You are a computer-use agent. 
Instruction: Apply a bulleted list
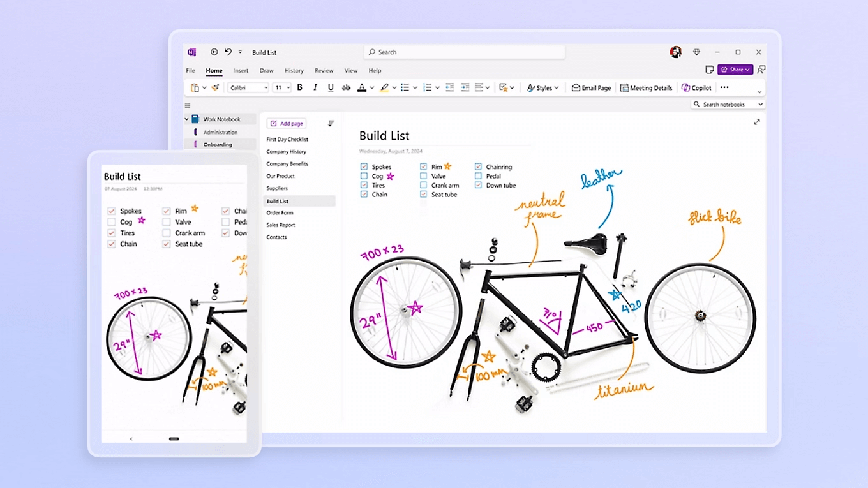tap(404, 87)
